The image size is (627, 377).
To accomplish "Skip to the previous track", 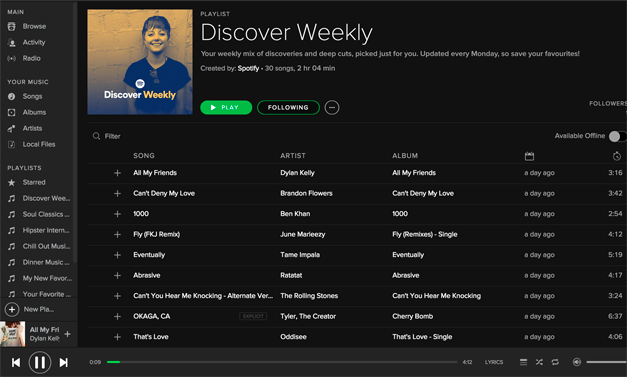I will point(16,363).
